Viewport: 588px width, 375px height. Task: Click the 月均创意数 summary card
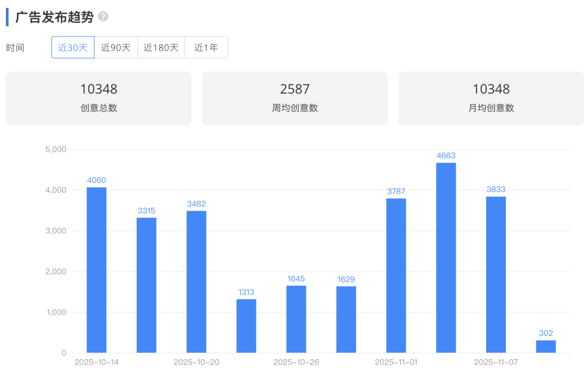click(x=491, y=98)
